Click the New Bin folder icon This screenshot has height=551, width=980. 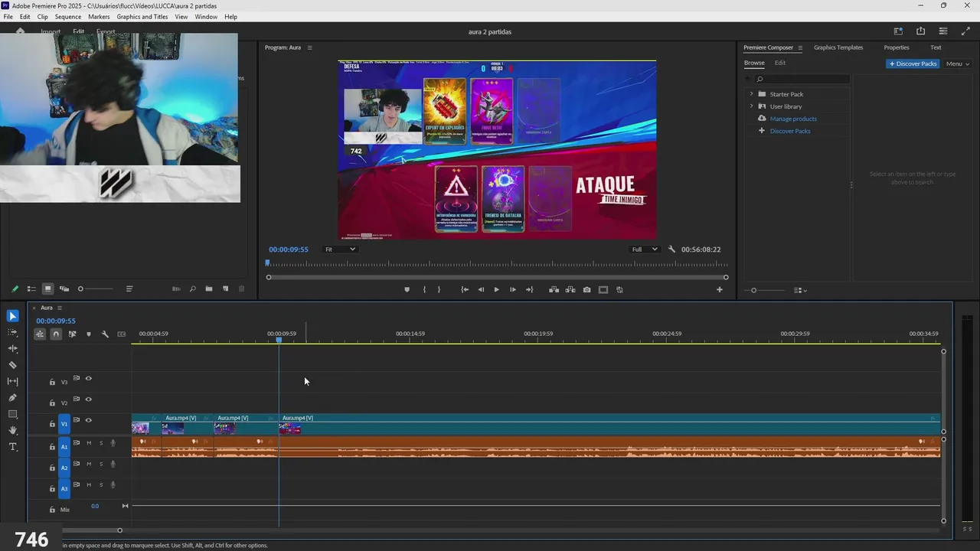208,289
